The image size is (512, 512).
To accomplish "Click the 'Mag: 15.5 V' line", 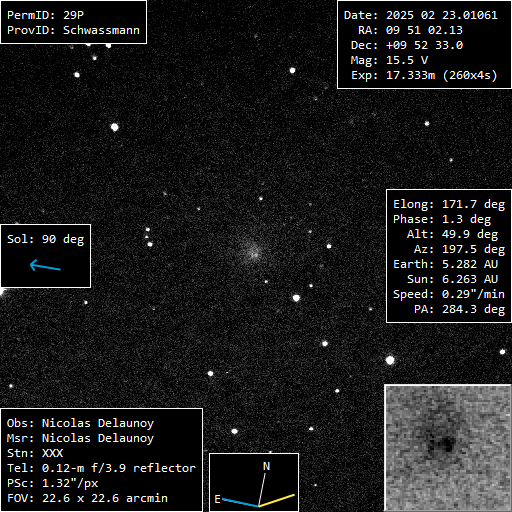I will click(x=389, y=60).
